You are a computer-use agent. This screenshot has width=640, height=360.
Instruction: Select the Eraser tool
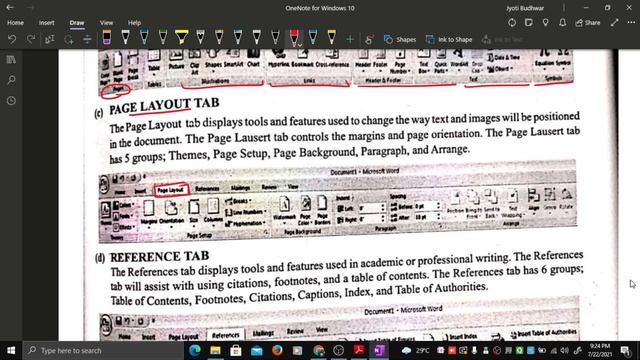(107, 37)
